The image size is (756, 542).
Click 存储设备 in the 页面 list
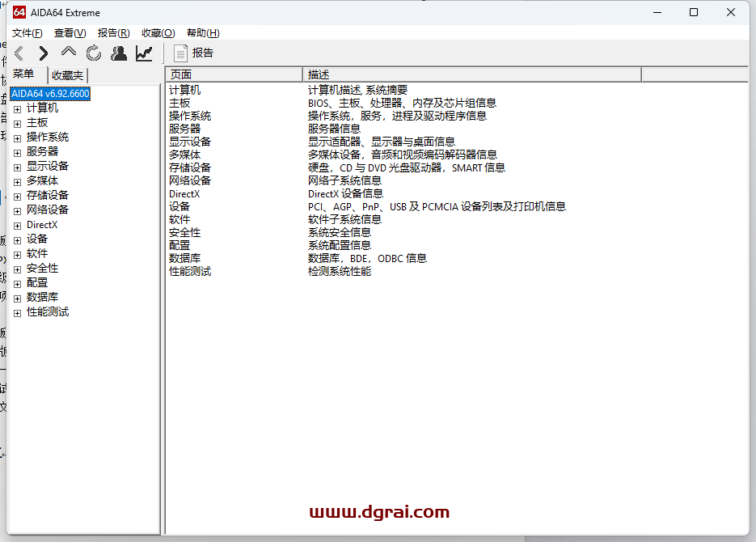point(190,167)
